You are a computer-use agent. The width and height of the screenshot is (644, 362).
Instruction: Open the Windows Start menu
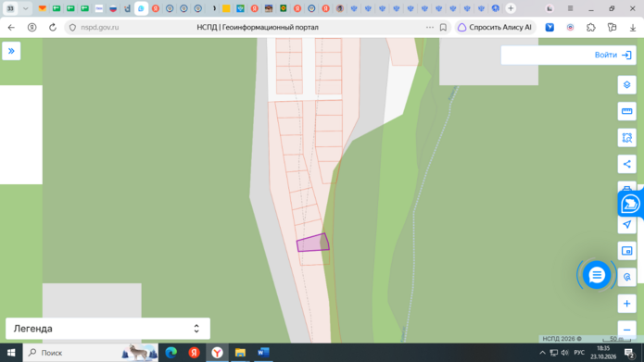coord(11,353)
